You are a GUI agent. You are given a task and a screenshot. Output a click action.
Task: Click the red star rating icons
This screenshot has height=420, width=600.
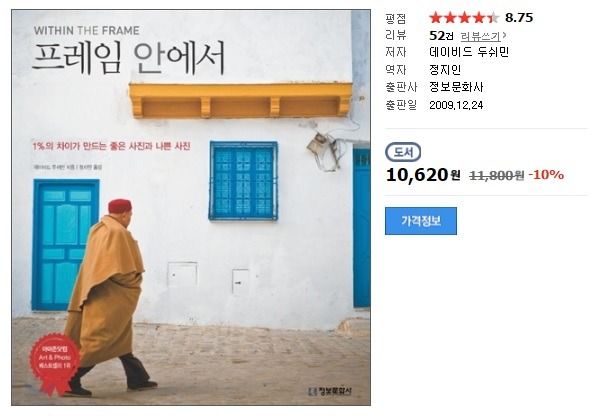click(x=464, y=18)
